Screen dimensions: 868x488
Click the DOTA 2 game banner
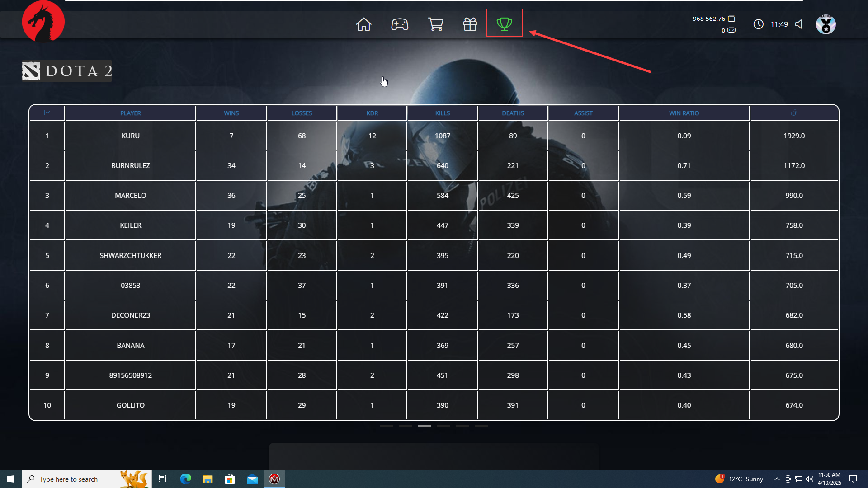[67, 71]
